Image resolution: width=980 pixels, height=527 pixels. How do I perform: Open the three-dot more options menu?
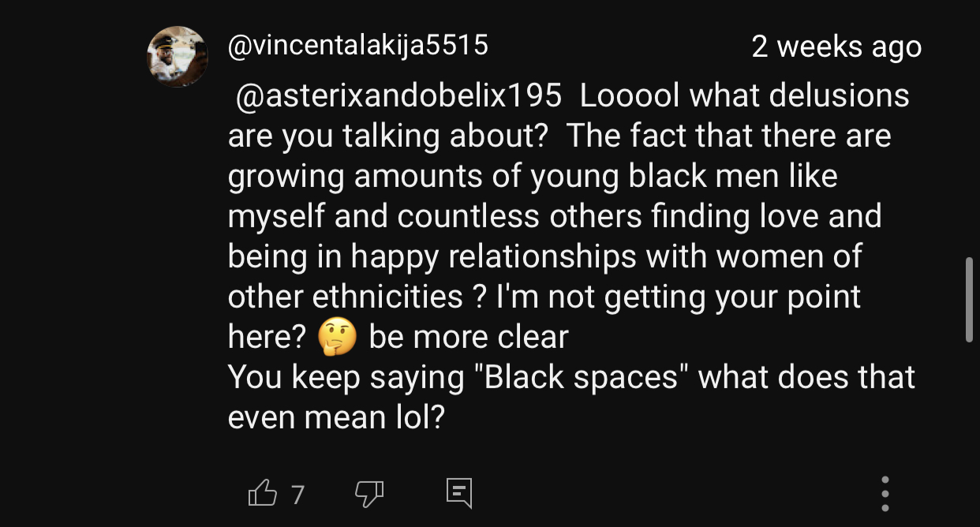(885, 494)
